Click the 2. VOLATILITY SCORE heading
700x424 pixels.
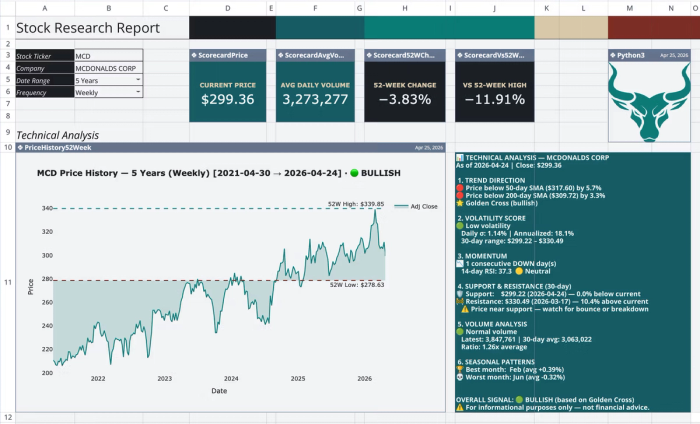point(492,218)
